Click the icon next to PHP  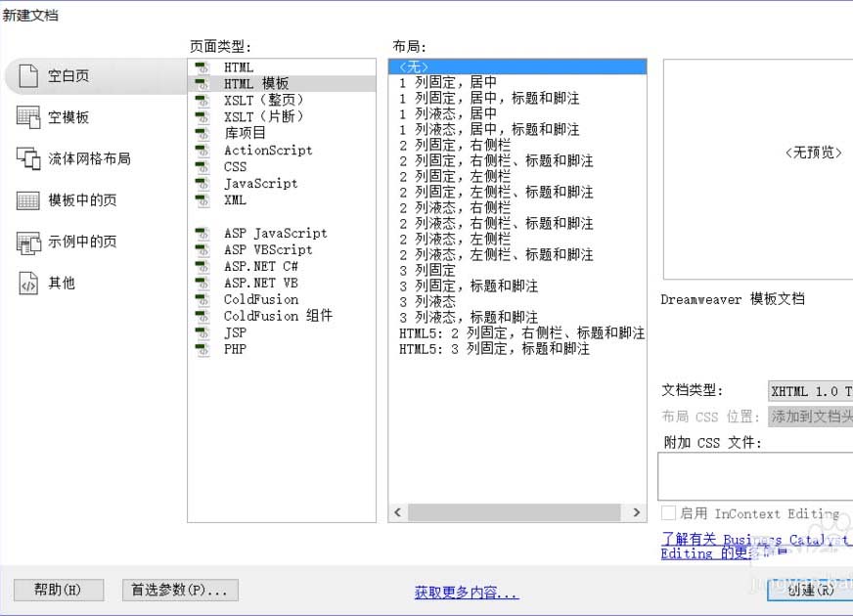pyautogui.click(x=202, y=349)
